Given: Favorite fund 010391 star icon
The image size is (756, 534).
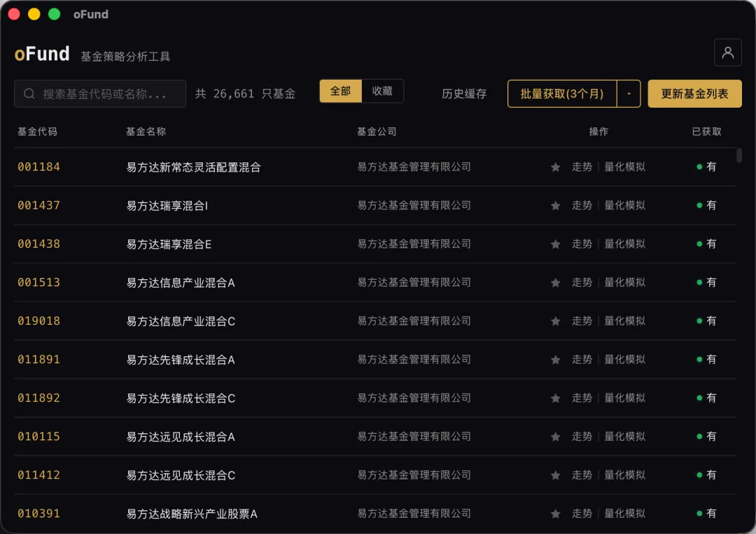Looking at the screenshot, I should point(555,514).
